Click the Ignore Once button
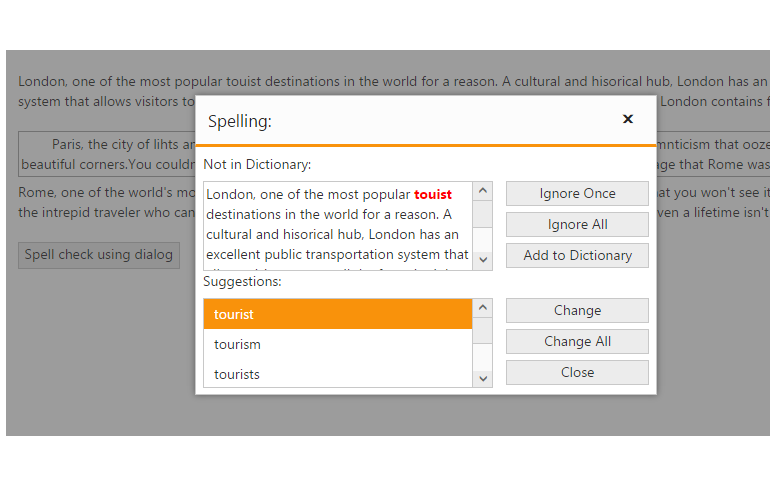 pyautogui.click(x=577, y=194)
